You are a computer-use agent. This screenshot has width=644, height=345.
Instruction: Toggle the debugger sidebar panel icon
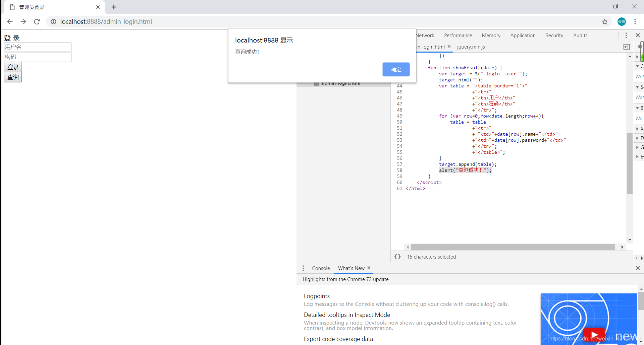[627, 47]
